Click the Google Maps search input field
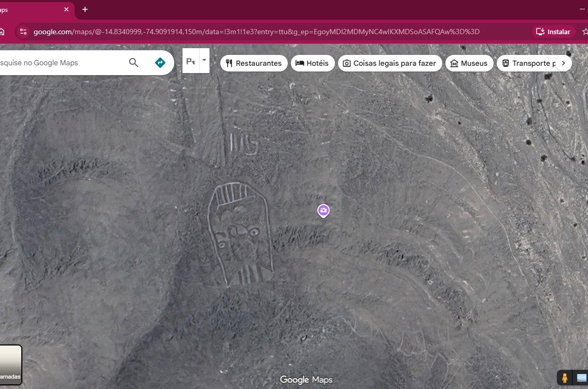588x389 pixels. click(62, 63)
